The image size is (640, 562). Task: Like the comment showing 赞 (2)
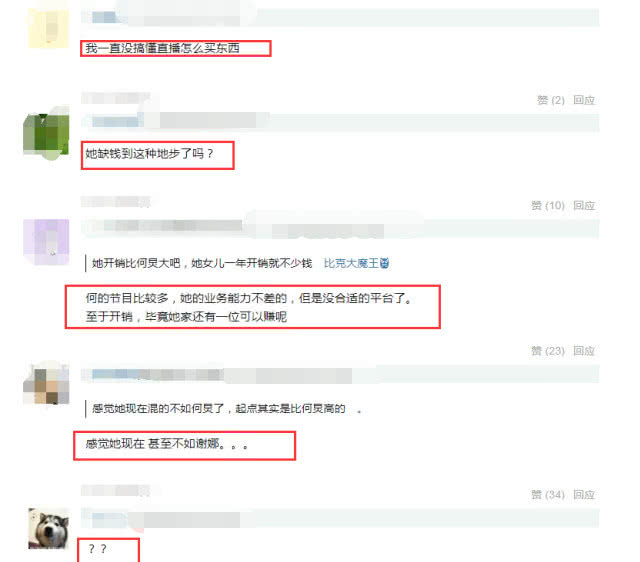click(x=550, y=100)
